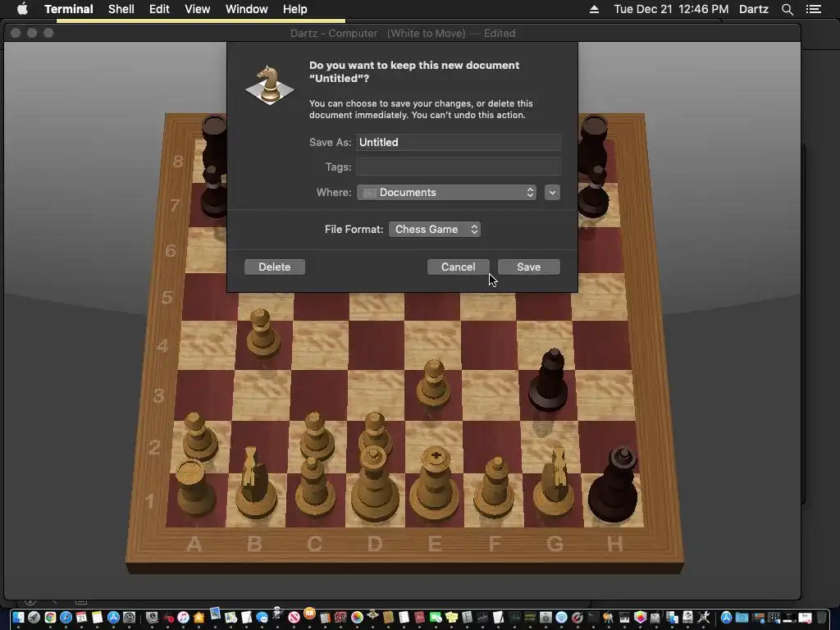The height and width of the screenshot is (630, 840).
Task: Open the Edit menu
Action: pos(159,9)
